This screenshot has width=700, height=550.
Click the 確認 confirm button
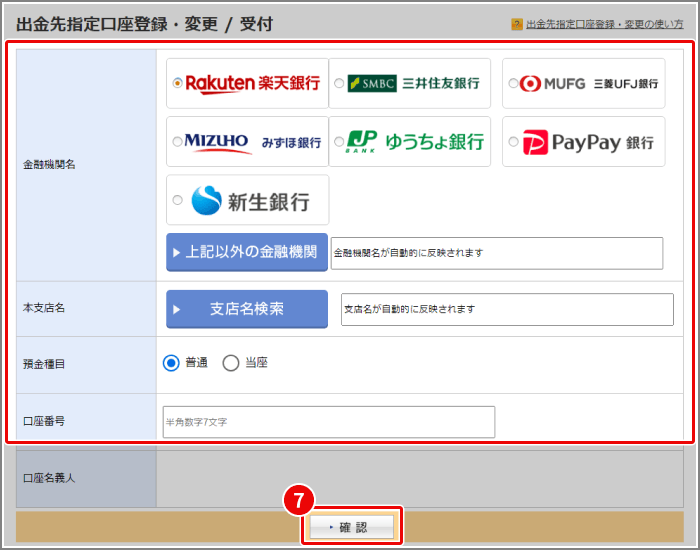[x=352, y=527]
